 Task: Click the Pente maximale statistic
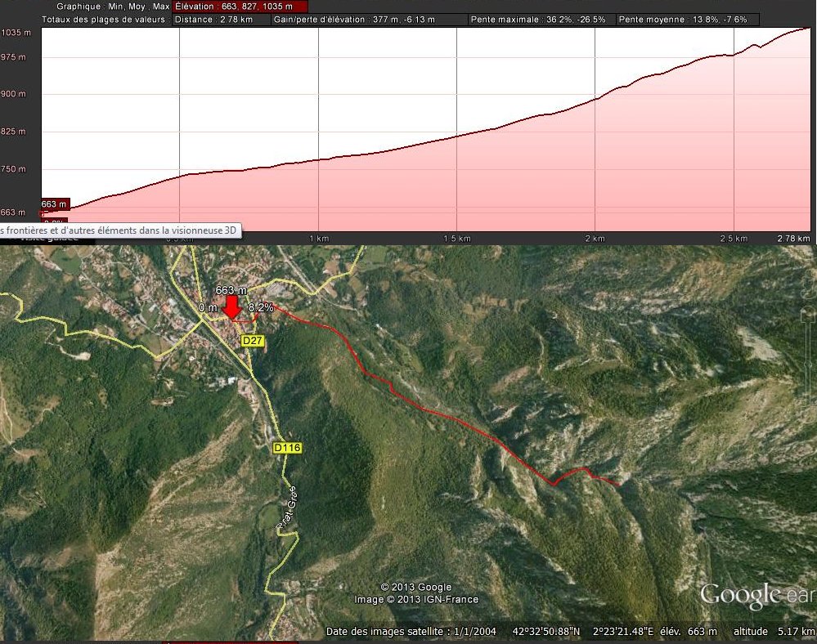click(x=541, y=19)
